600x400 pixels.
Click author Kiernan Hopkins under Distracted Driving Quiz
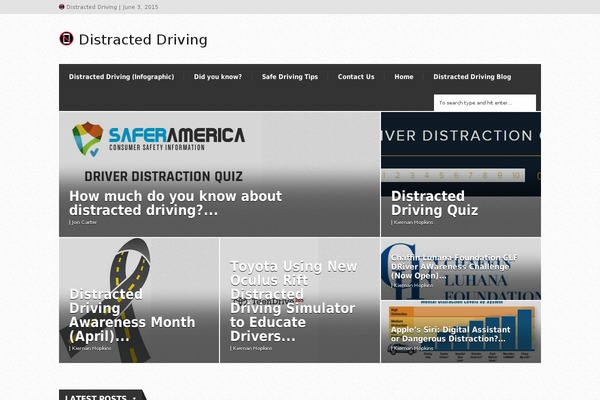click(x=412, y=222)
